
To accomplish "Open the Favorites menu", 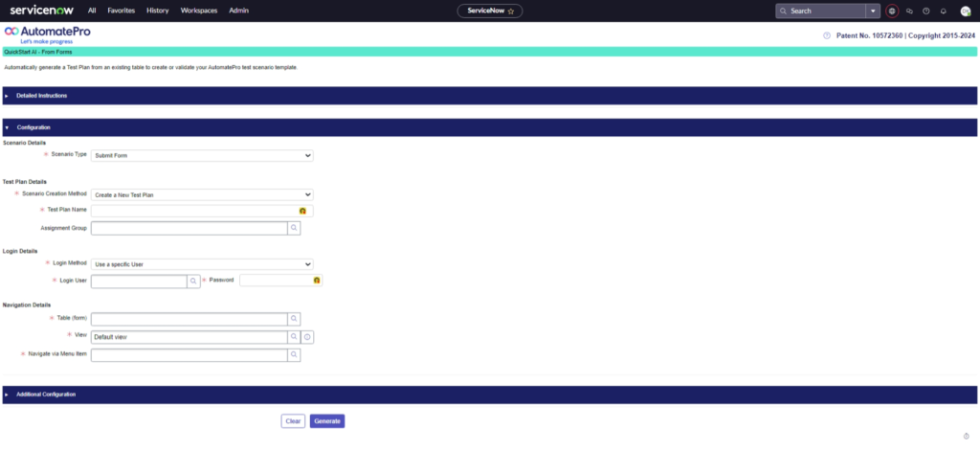I will [121, 11].
